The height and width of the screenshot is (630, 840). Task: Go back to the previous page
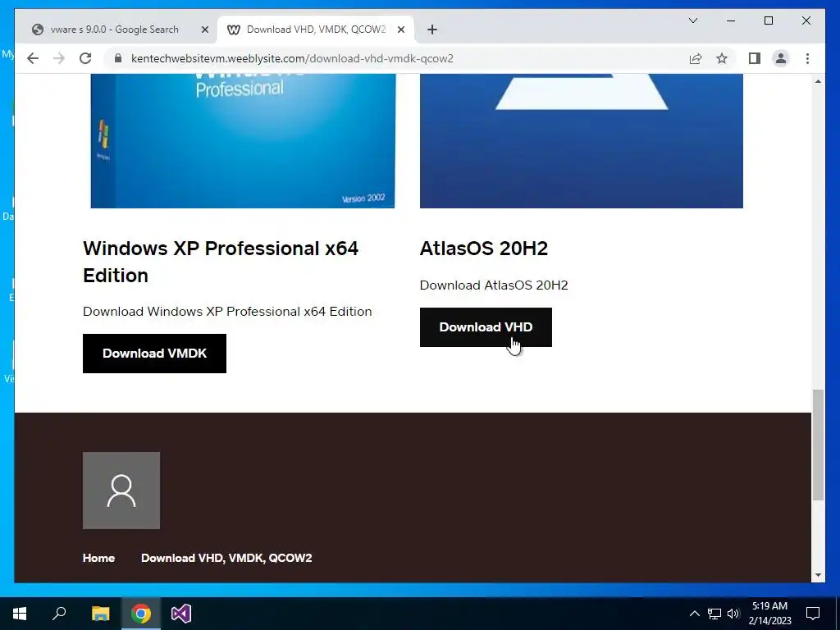pyautogui.click(x=33, y=58)
